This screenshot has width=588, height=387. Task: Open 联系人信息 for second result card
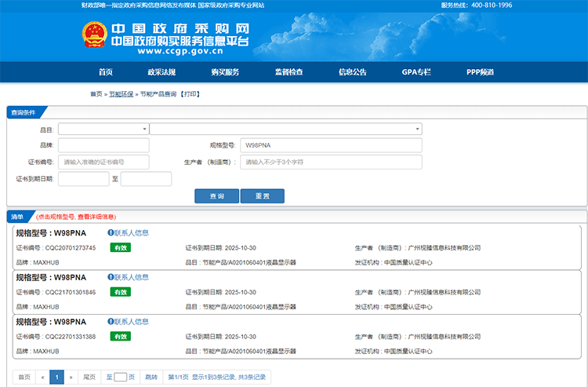(131, 277)
